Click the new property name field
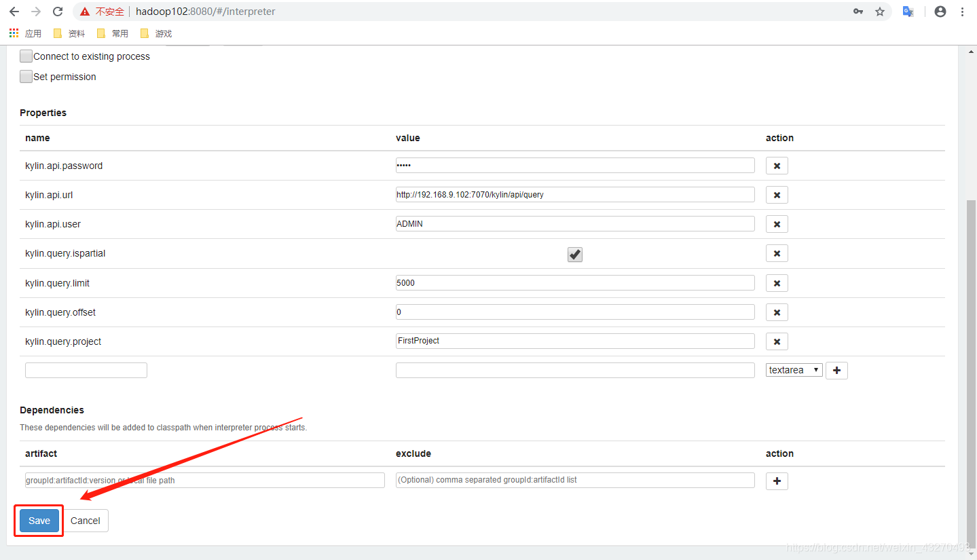 point(86,370)
